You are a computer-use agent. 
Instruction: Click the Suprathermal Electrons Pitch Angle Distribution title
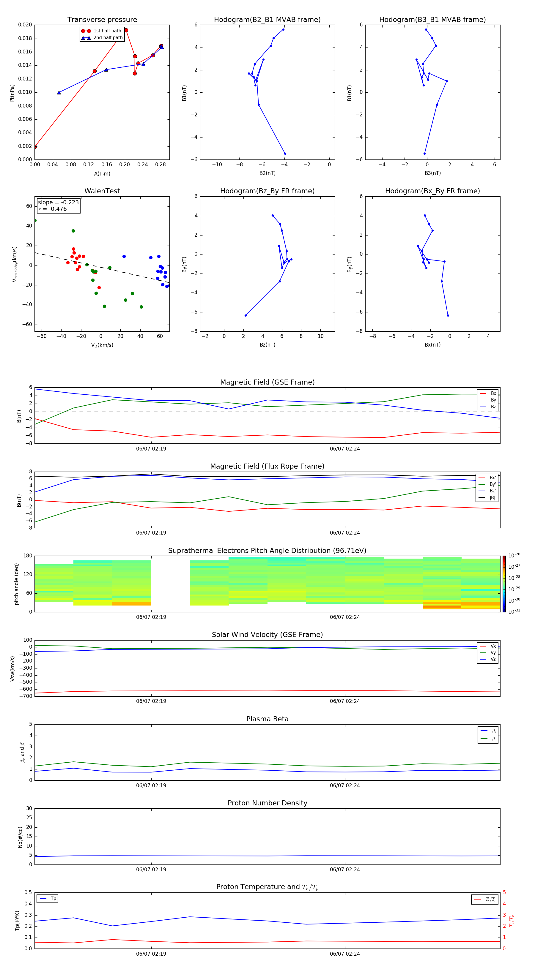[x=267, y=551]
